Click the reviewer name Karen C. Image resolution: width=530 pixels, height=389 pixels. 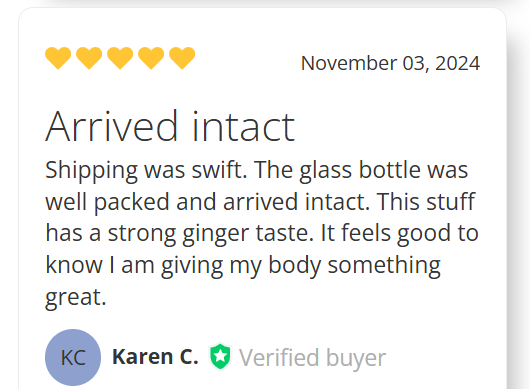(x=155, y=357)
